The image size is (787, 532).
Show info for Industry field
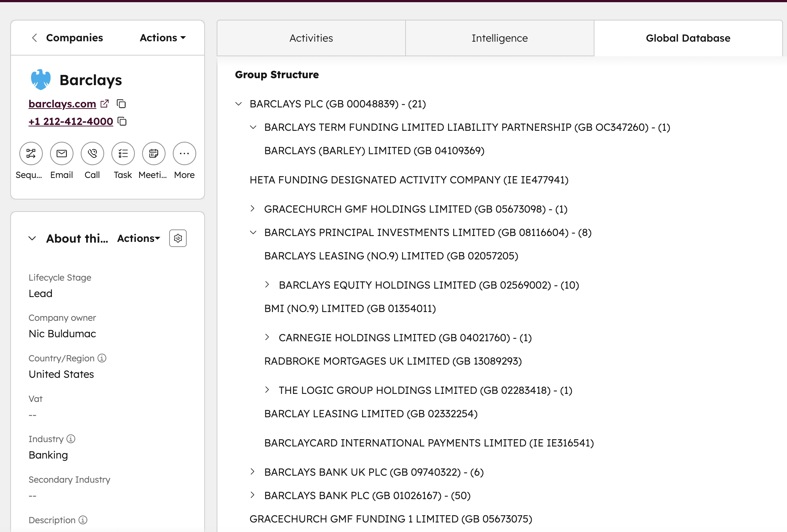(x=71, y=439)
